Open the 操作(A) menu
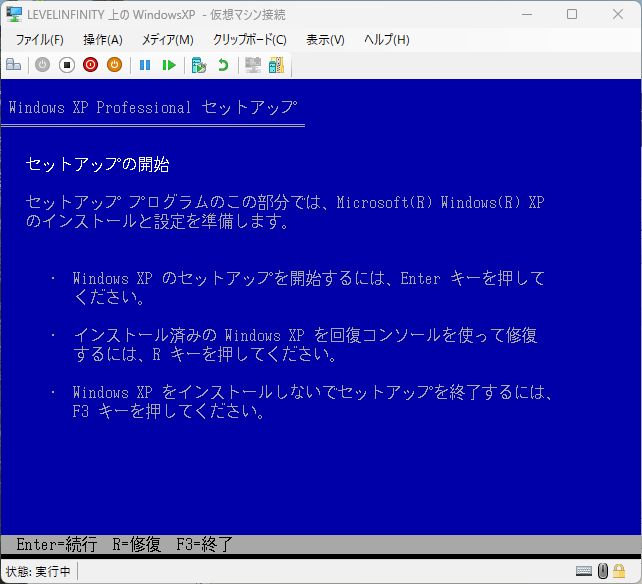The image size is (642, 584). [x=103, y=40]
